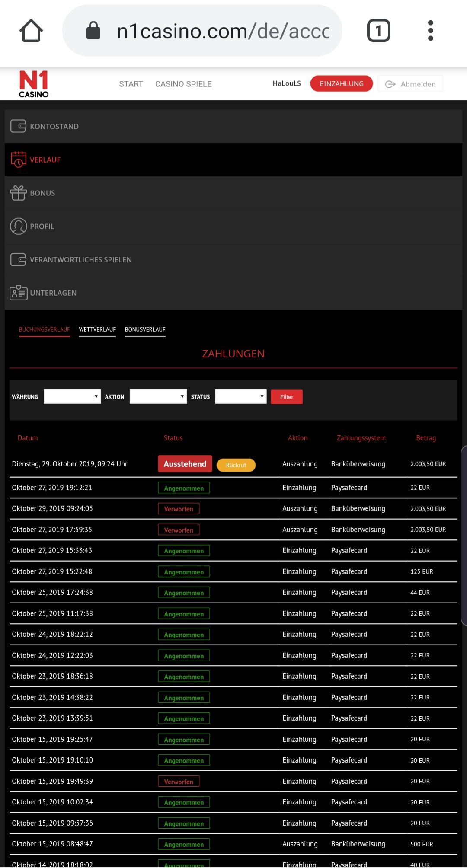This screenshot has width=467, height=868.
Task: Click Angenommen badge for Oktober 27 19:12:21
Action: click(184, 488)
